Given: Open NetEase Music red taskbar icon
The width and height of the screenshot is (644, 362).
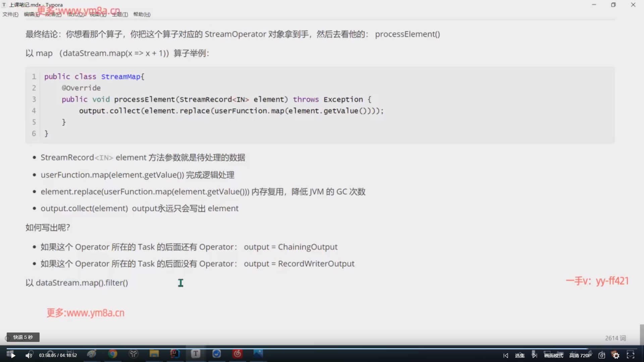Looking at the screenshot, I should click(237, 354).
